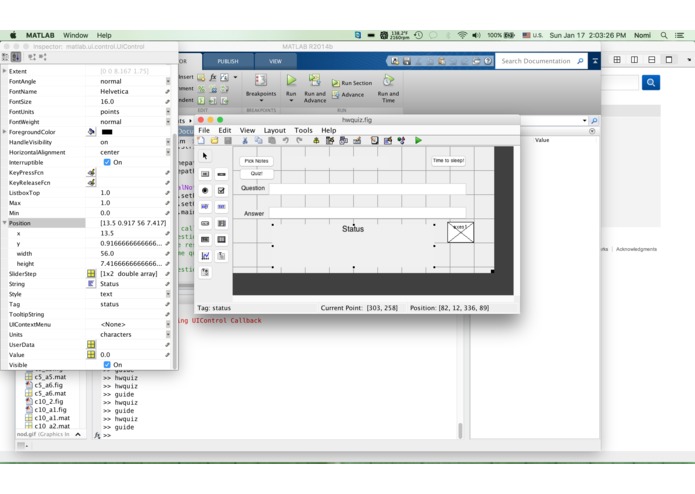The height and width of the screenshot is (494, 695).
Task: Pick the Slider component tool
Action: pos(222,174)
